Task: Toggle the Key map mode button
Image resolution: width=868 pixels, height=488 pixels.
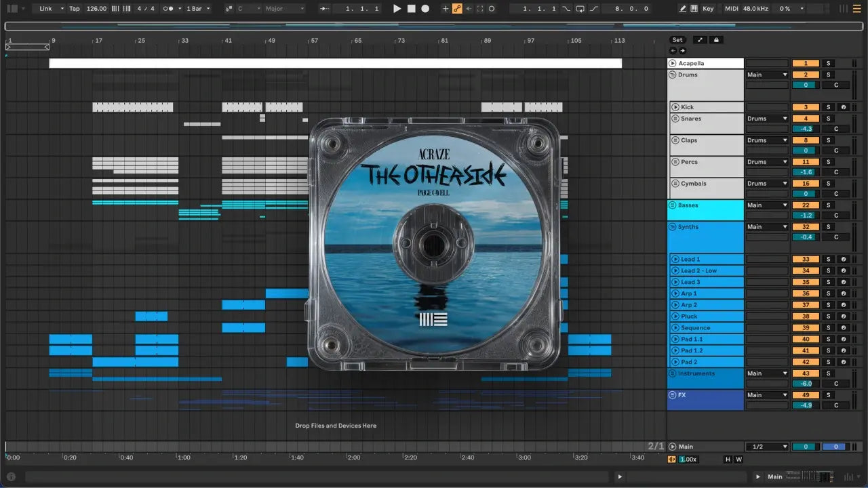Action: coord(708,9)
